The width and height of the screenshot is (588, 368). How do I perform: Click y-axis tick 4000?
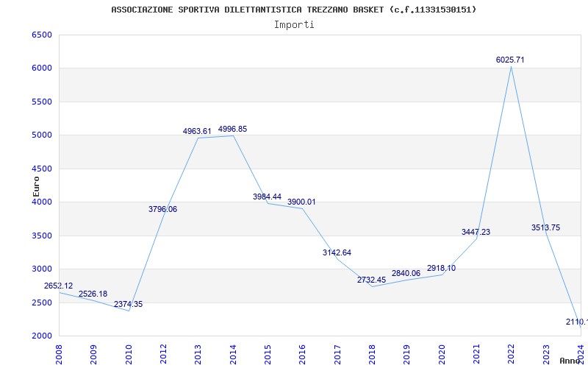click(42, 202)
